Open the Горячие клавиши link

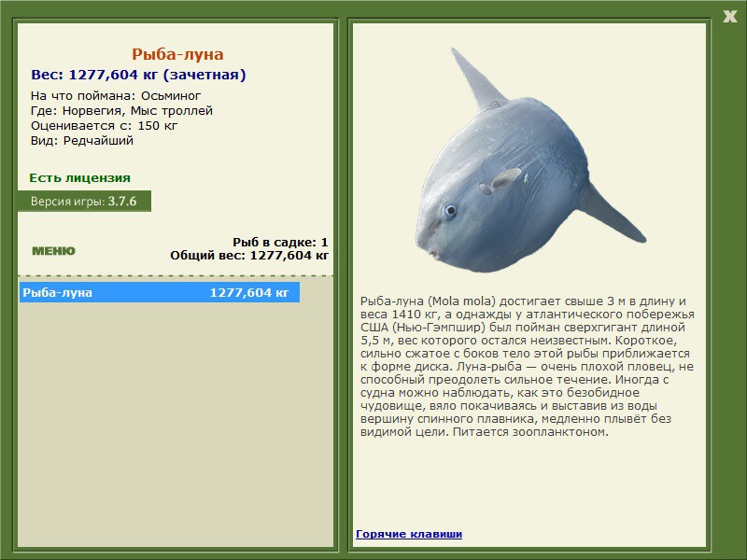click(x=409, y=534)
